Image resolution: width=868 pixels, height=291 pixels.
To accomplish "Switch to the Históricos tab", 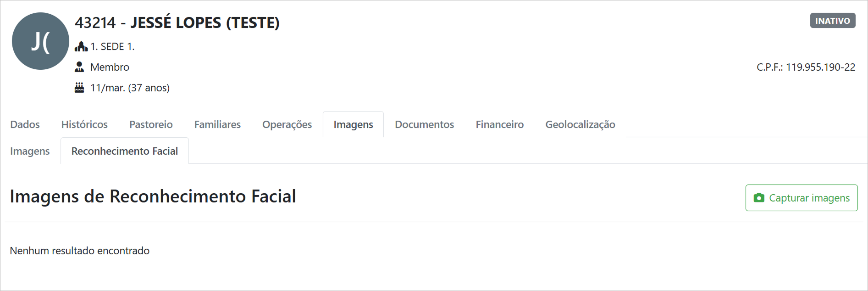I will tap(84, 124).
